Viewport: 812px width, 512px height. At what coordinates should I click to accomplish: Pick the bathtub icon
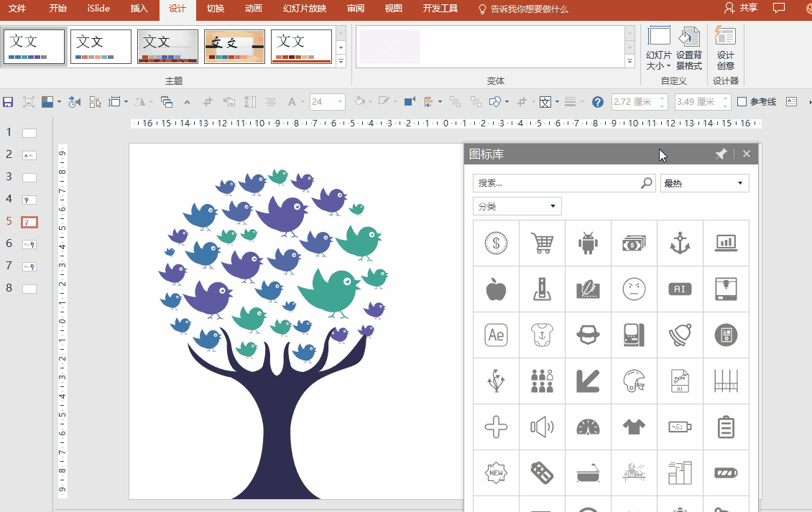click(x=588, y=473)
